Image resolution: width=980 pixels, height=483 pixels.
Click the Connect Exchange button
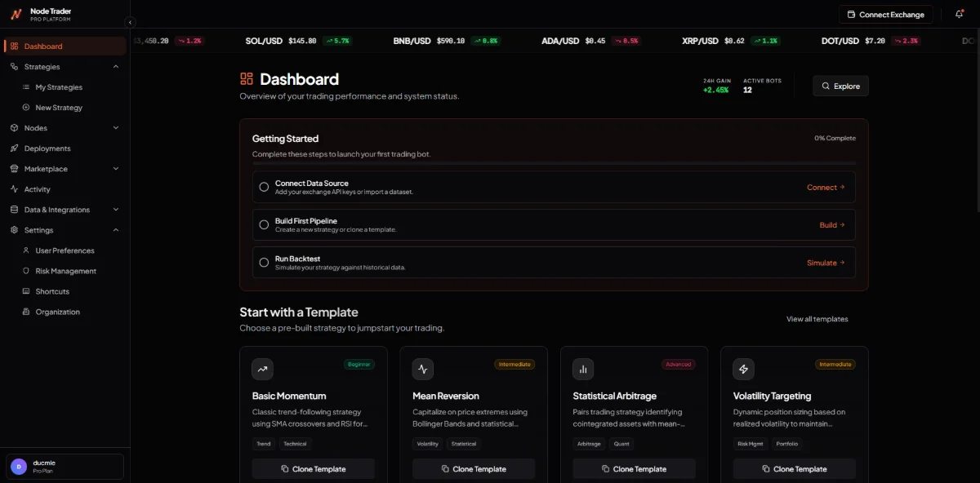coord(886,14)
